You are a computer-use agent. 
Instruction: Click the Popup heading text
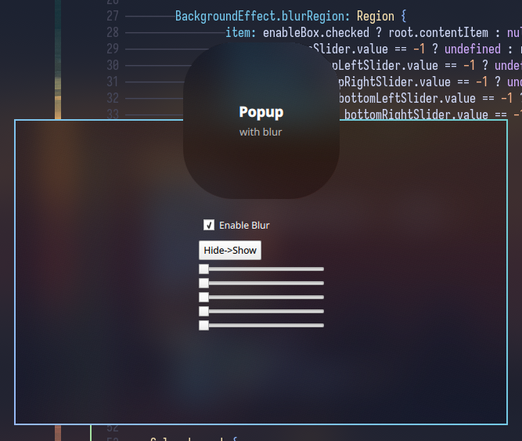(261, 112)
